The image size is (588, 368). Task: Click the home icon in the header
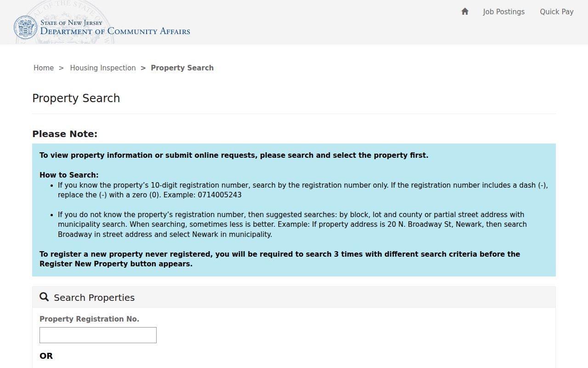coord(465,11)
